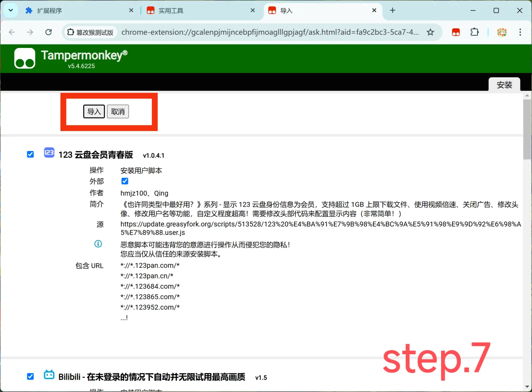Click the 123 云盘 script icon
Screen dimensions: 532x392
49,152
